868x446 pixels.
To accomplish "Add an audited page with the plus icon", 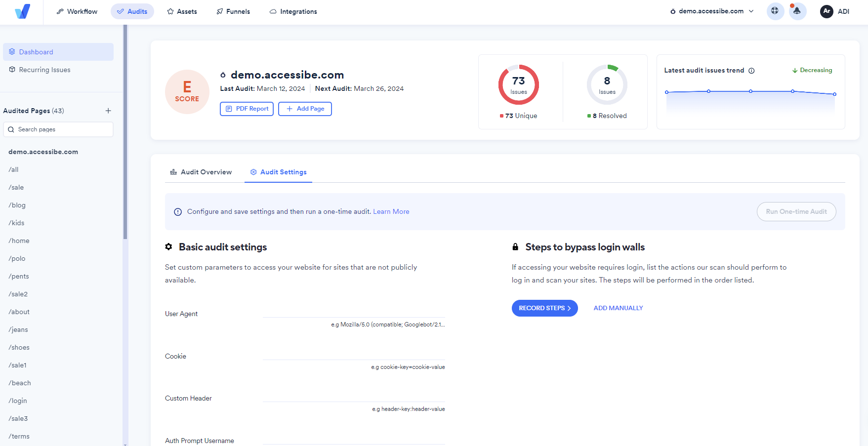I will pyautogui.click(x=108, y=111).
